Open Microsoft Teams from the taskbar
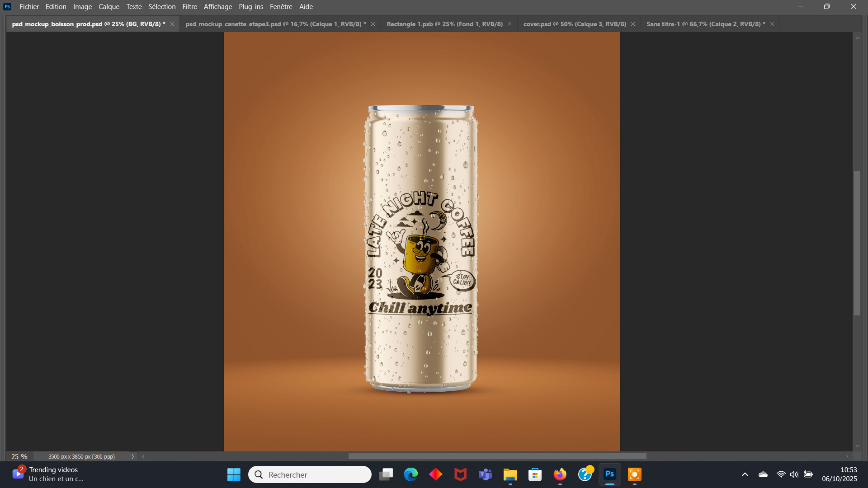 [485, 474]
